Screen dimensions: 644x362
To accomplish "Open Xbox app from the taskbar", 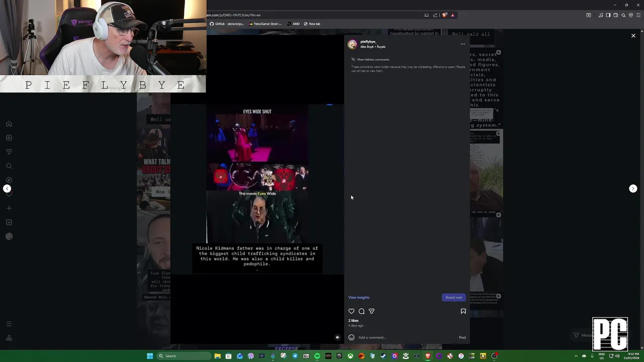I will tap(350, 356).
